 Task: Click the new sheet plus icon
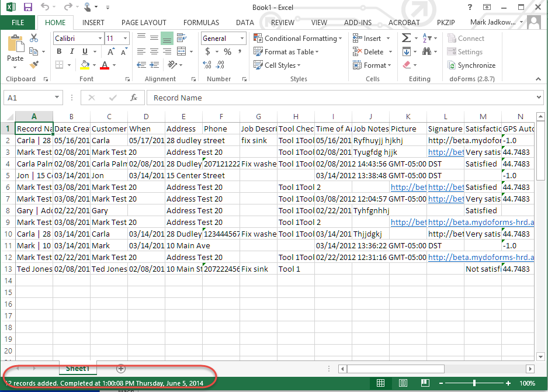(121, 368)
